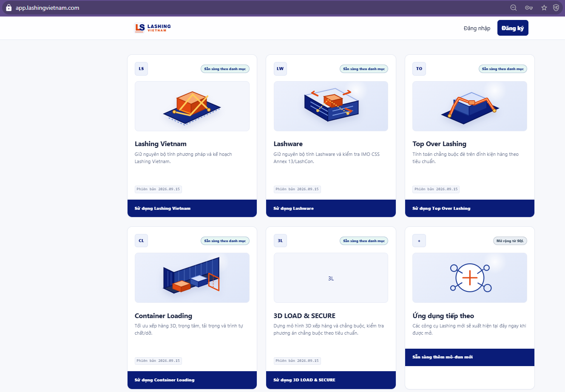Click the LW badge on Lashware card
This screenshot has height=392, width=565.
tap(280, 69)
